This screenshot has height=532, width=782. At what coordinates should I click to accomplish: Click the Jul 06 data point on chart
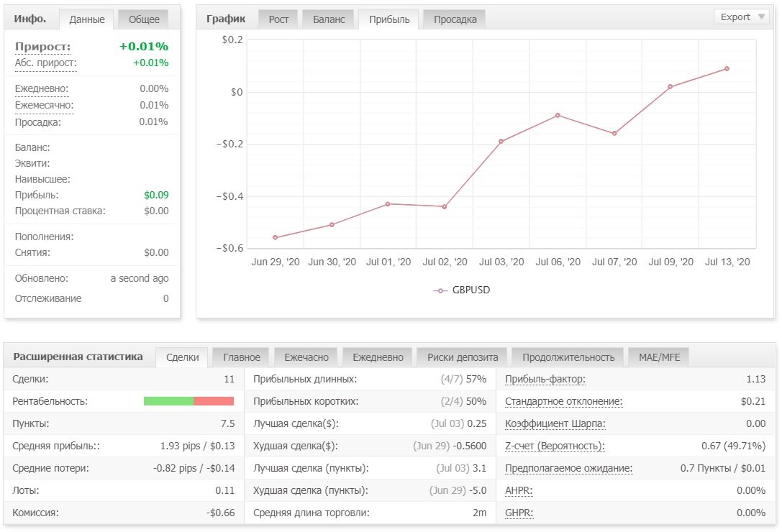tap(558, 115)
